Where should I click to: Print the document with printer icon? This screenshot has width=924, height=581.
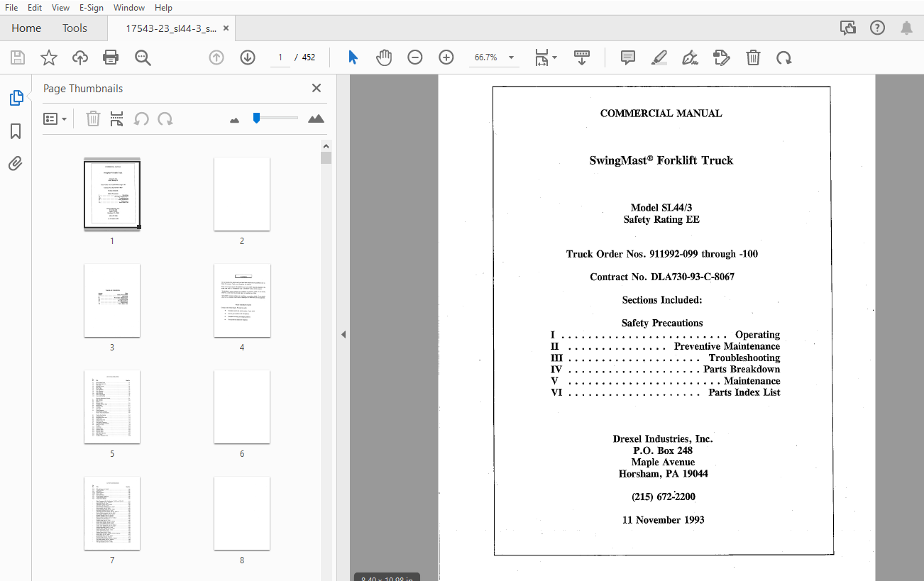(x=111, y=57)
